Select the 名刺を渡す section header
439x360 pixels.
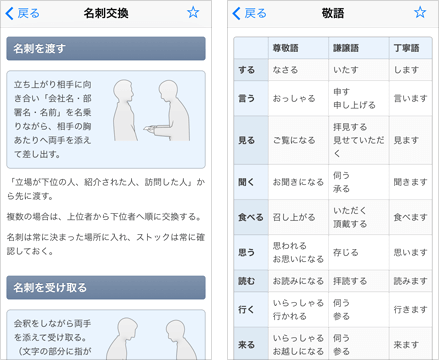pos(106,49)
